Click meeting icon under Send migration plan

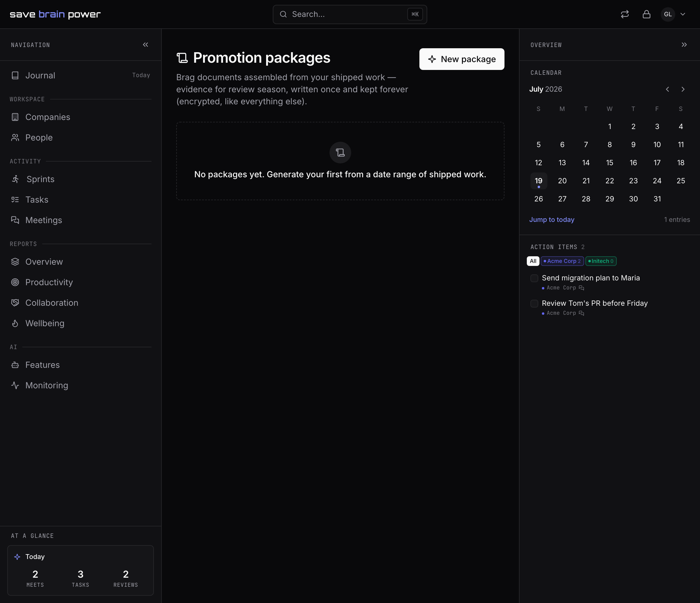coord(581,288)
